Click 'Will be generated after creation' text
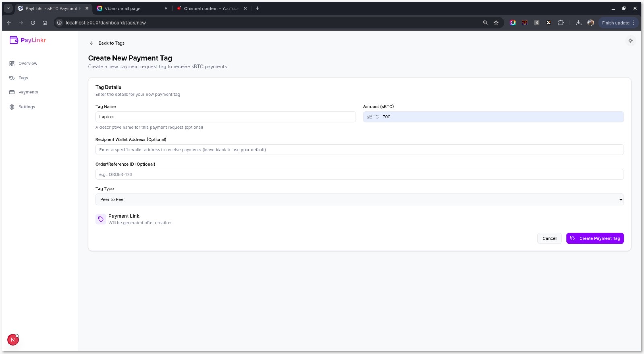 140,223
